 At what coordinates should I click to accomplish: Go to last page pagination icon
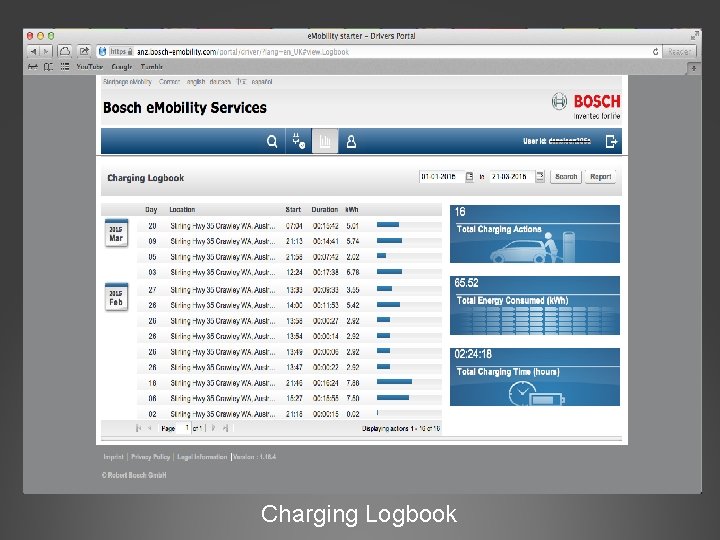[x=225, y=428]
